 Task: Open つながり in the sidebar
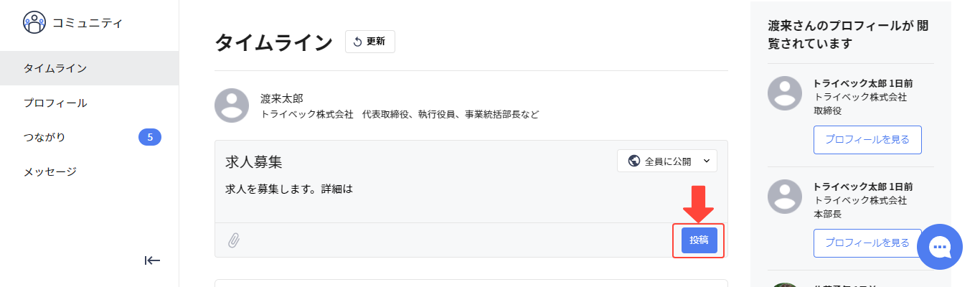(x=89, y=137)
